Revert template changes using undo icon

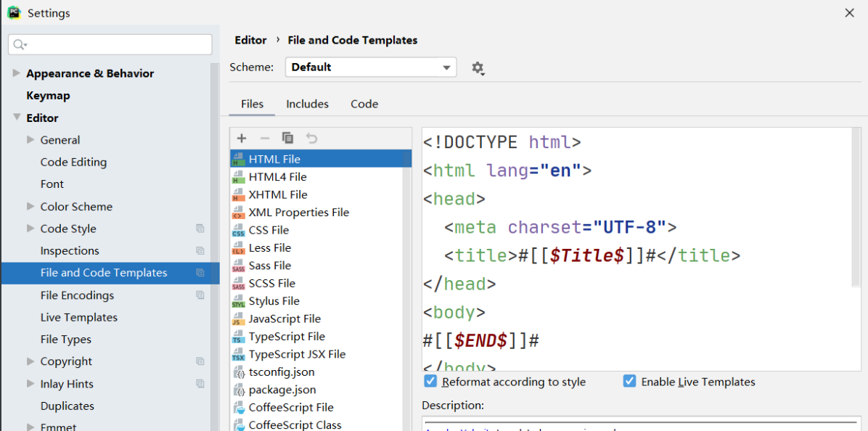(311, 139)
